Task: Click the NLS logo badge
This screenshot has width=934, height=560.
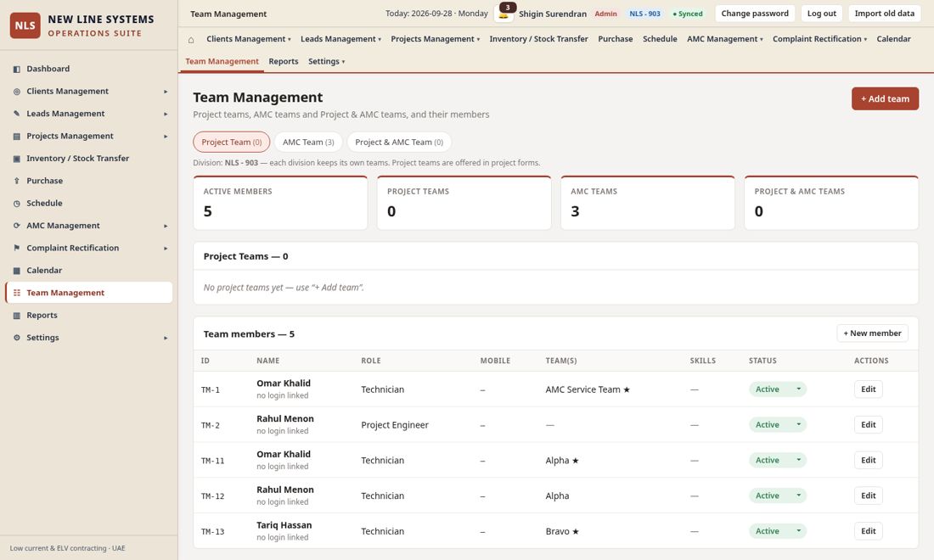Action: click(x=25, y=25)
